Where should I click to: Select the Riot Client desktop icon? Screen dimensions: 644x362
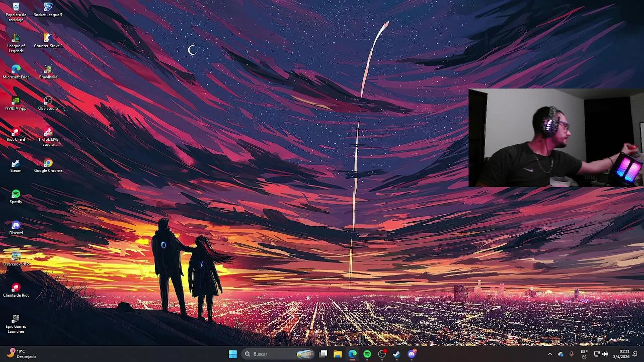(x=16, y=134)
